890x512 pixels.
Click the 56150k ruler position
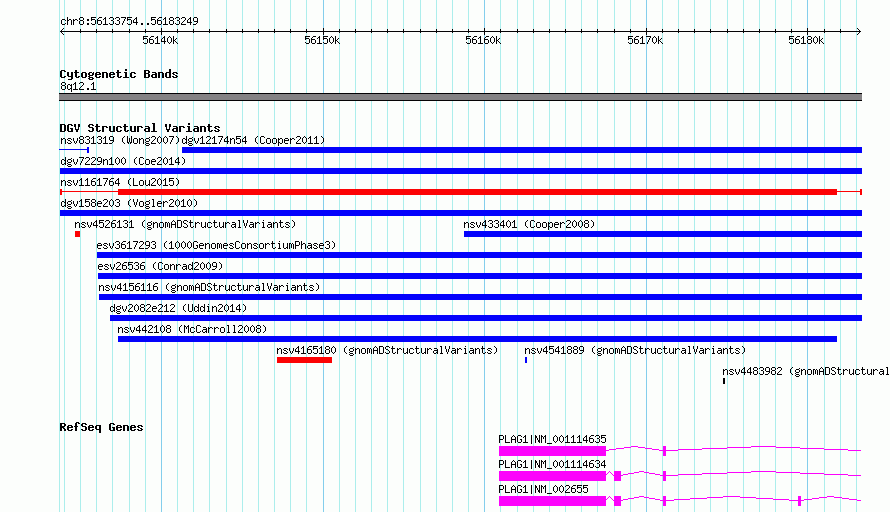322,40
